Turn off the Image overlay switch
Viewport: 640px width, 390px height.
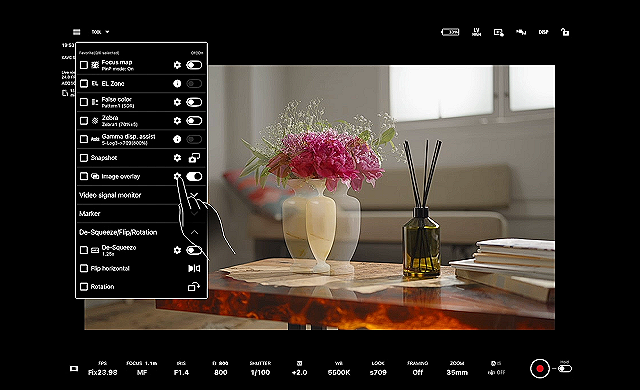(194, 176)
